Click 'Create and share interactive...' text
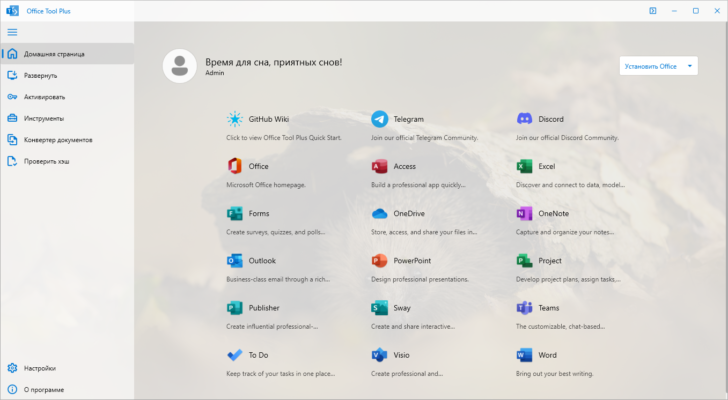This screenshot has height=400, width=728. [413, 327]
